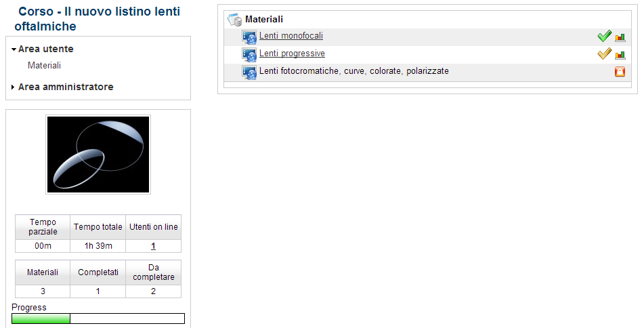This screenshot has width=644, height=328.
Task: Open the Lenti progressive link
Action: click(292, 54)
